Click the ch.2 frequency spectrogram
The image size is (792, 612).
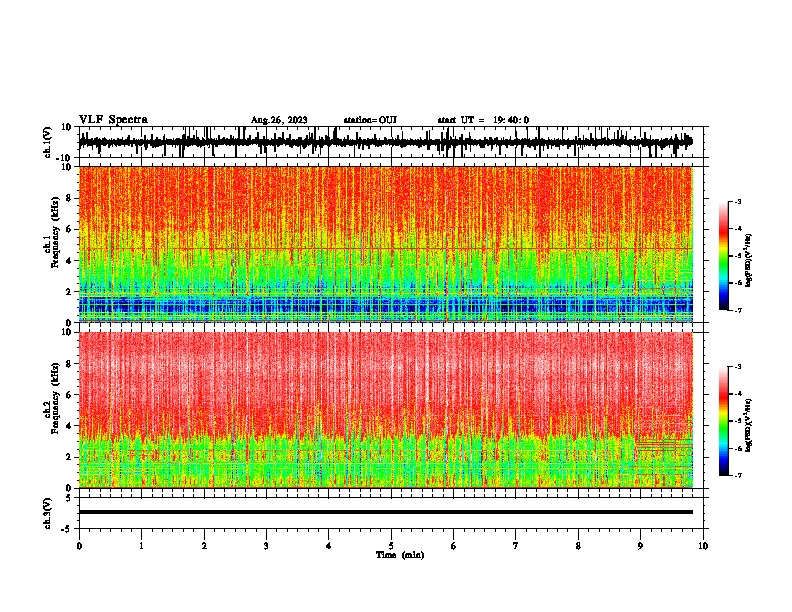[x=386, y=410]
